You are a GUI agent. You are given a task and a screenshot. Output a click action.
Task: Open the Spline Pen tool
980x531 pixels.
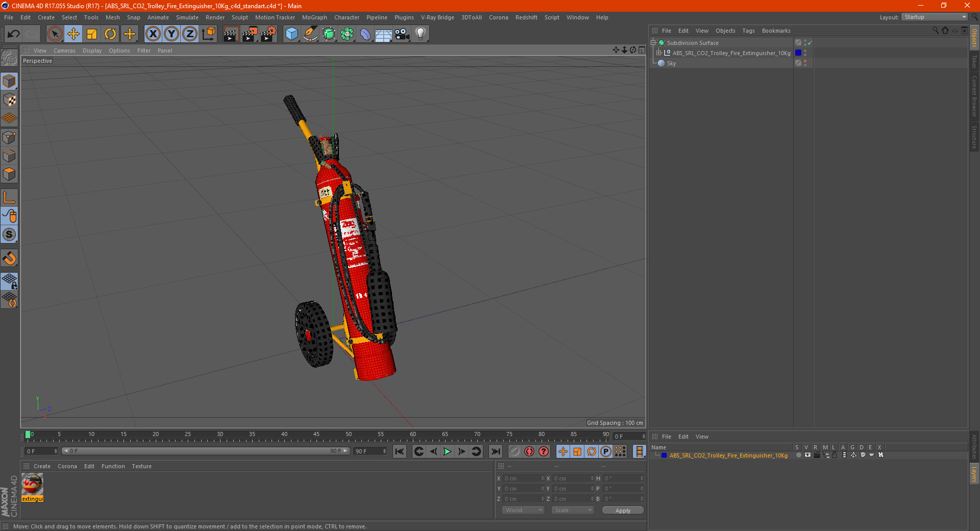pos(310,34)
